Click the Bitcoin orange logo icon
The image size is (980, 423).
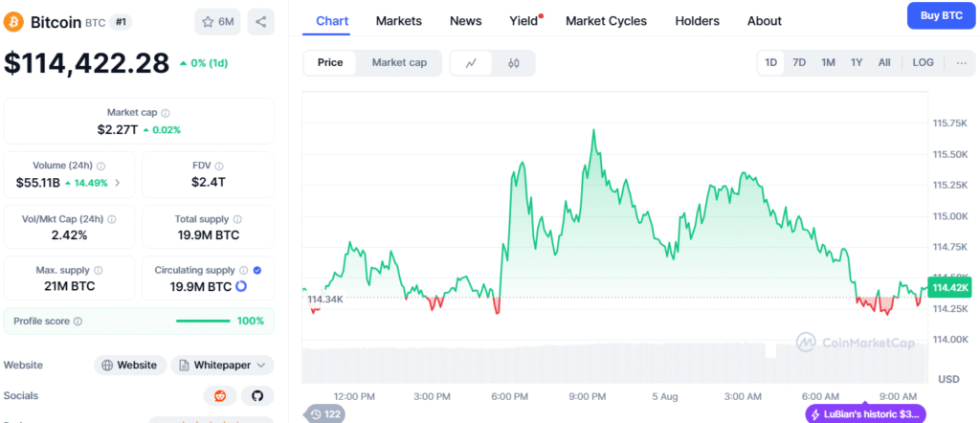tap(13, 23)
